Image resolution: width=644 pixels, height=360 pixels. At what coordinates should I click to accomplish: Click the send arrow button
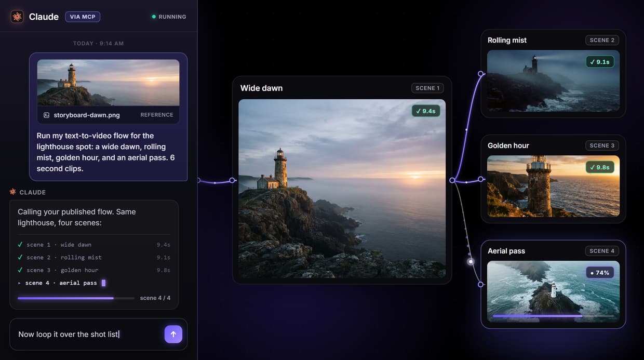[173, 334]
